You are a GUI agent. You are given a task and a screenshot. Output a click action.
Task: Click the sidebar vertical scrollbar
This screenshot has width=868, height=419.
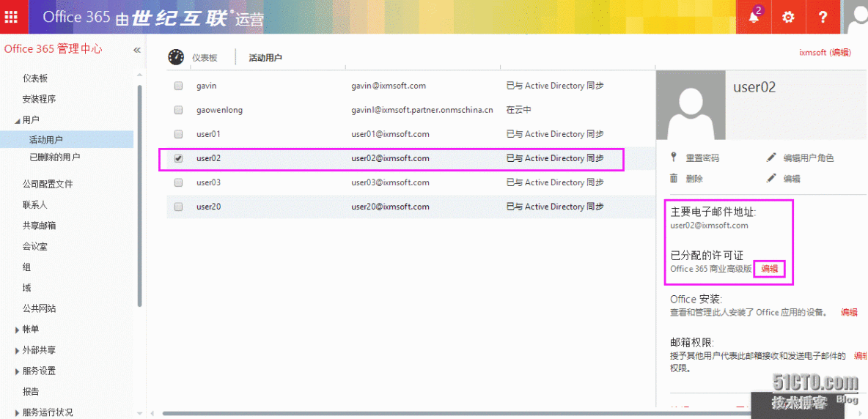140,195
